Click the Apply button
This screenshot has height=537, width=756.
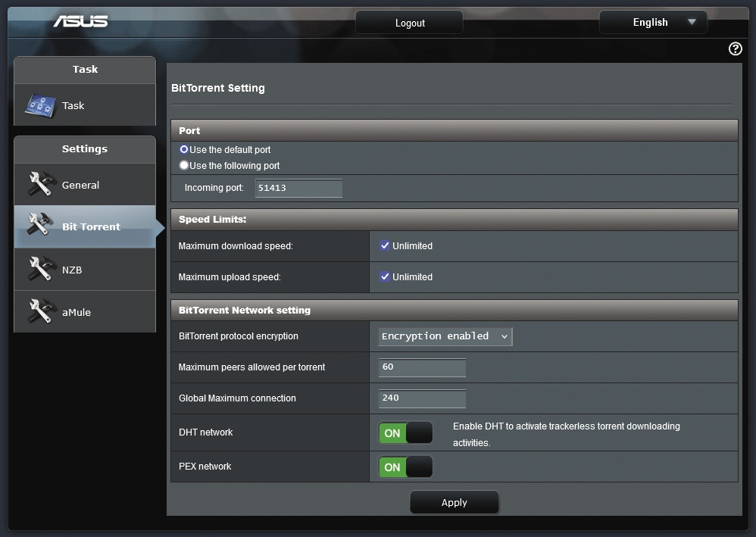click(x=455, y=502)
